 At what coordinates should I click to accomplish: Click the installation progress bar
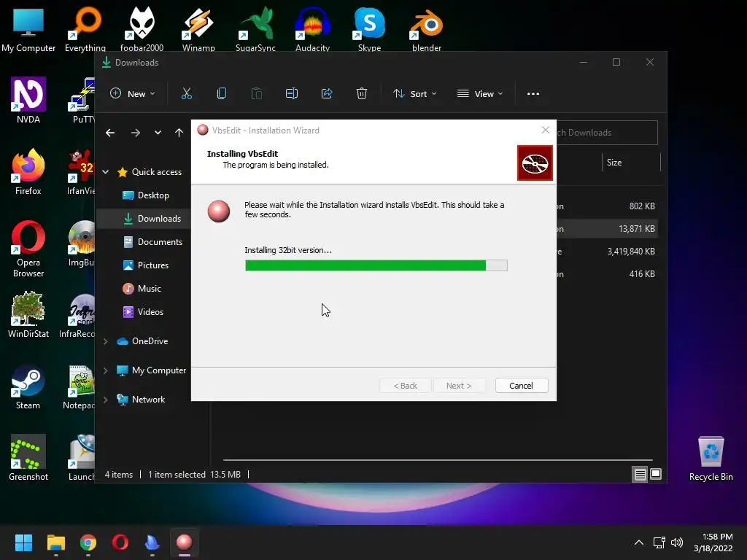click(376, 265)
